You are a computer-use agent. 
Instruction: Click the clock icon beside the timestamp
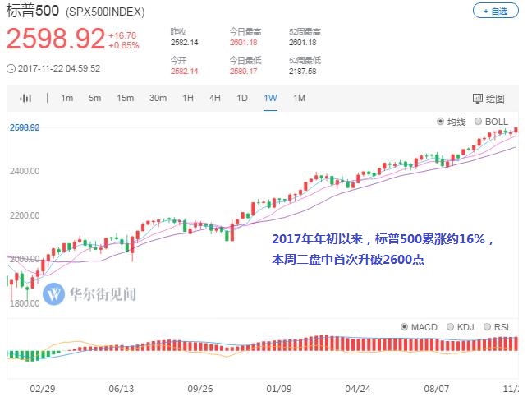[11, 68]
